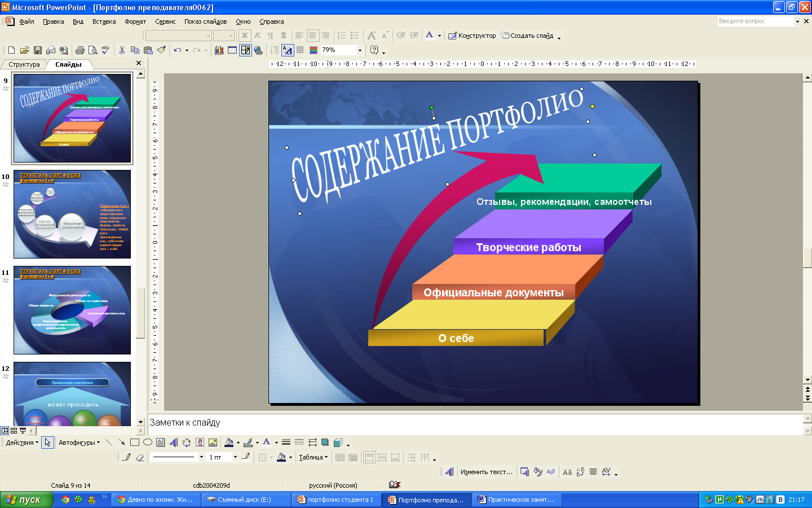Open the Вставка menu
Image resolution: width=812 pixels, height=508 pixels.
[x=104, y=21]
